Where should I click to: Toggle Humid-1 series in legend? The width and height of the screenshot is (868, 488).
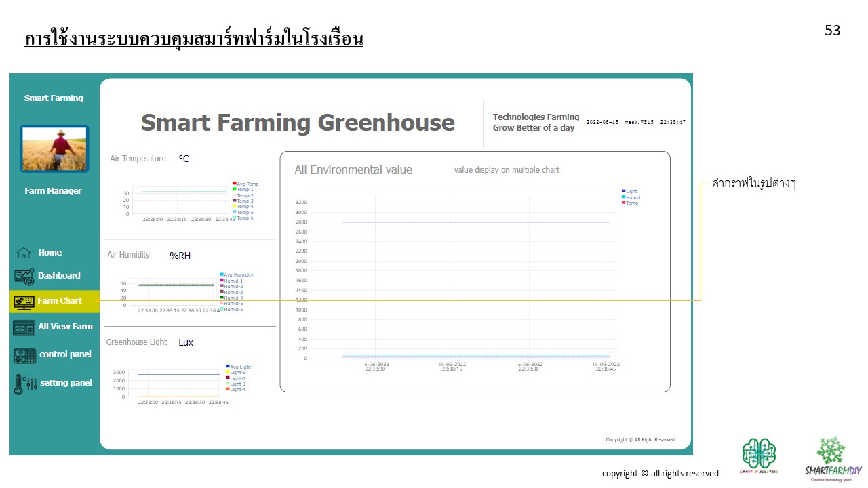coord(231,281)
